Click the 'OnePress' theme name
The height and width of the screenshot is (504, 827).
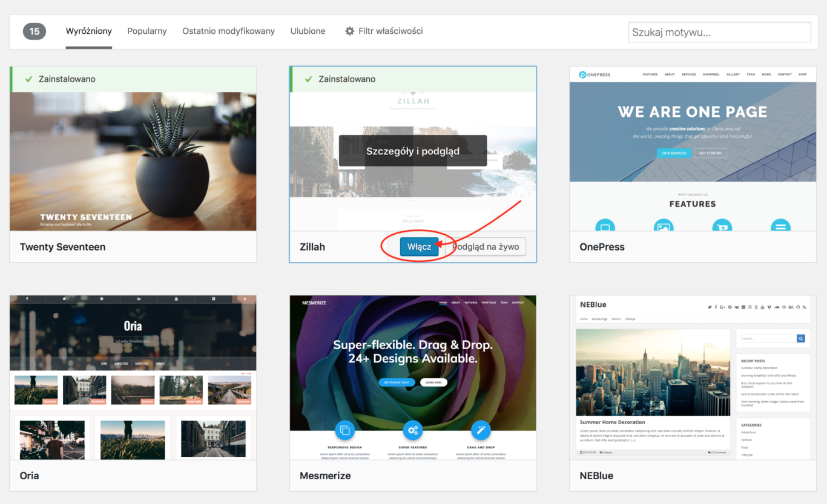click(x=602, y=247)
